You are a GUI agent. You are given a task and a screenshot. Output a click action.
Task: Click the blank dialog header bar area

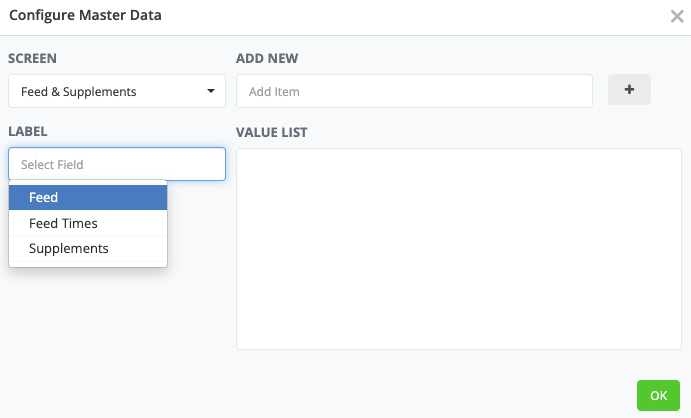[400, 16]
